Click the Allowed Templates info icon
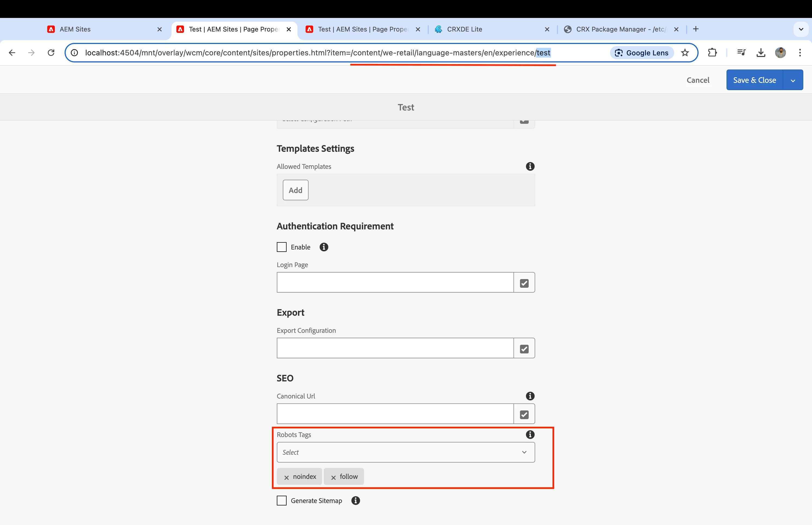 [530, 166]
